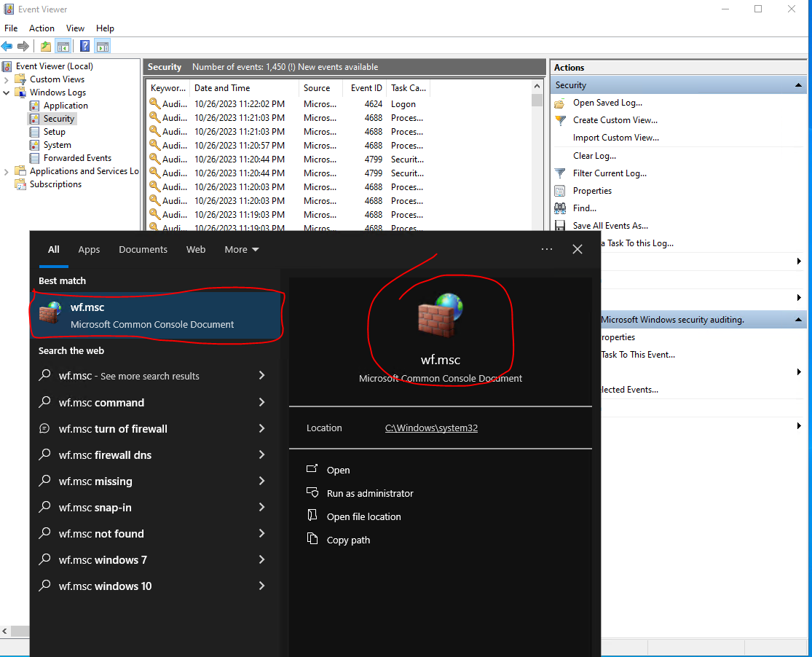Switch to the Apps search tab
Image resolution: width=812 pixels, height=657 pixels.
click(x=89, y=250)
